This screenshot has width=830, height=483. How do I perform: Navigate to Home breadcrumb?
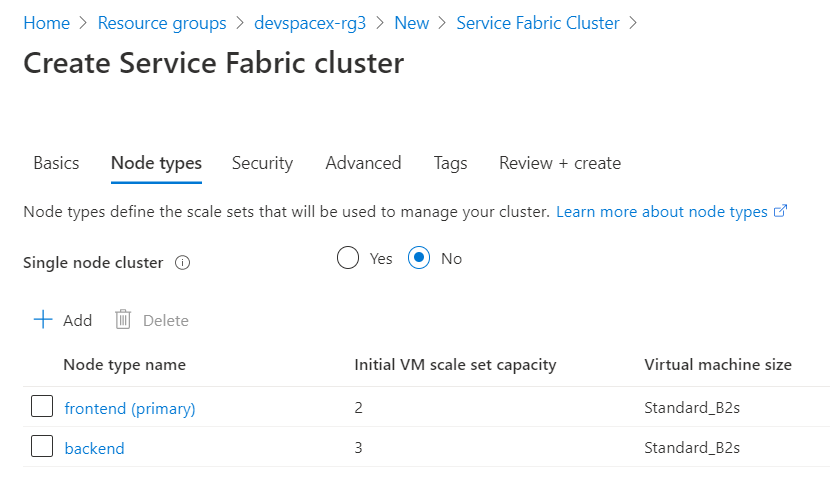click(x=47, y=23)
